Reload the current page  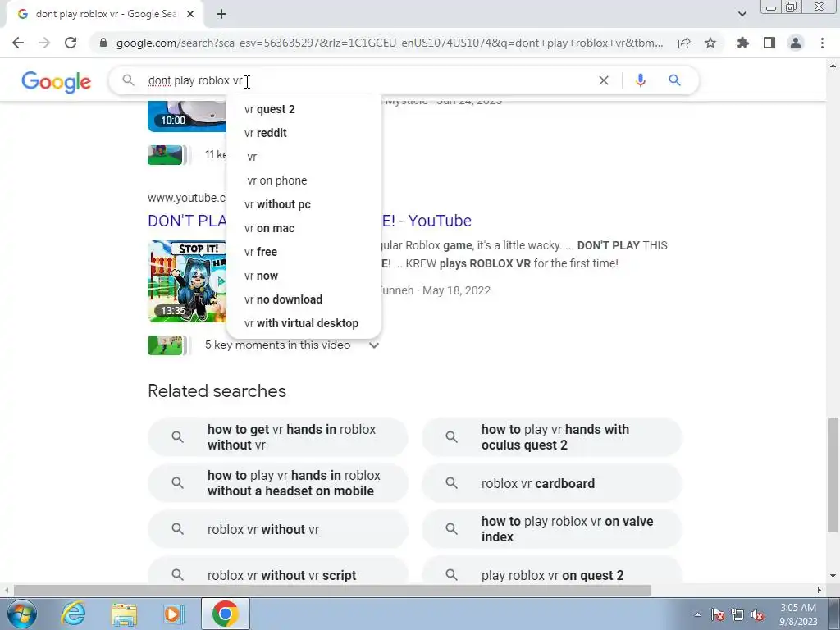tap(71, 43)
